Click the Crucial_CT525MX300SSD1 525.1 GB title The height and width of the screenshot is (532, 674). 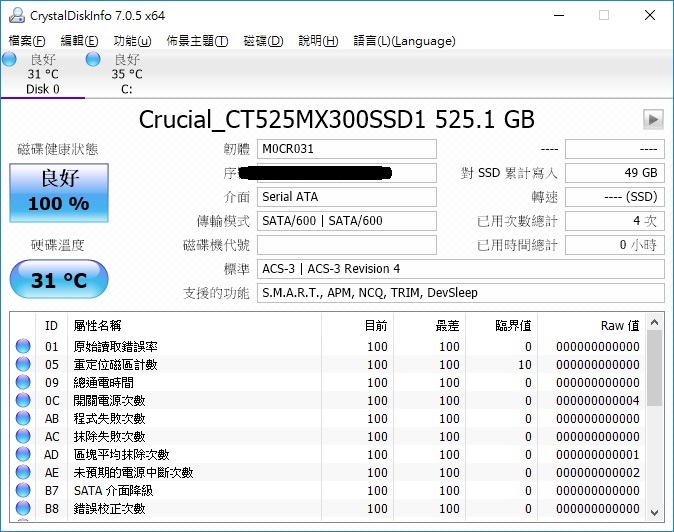337,119
